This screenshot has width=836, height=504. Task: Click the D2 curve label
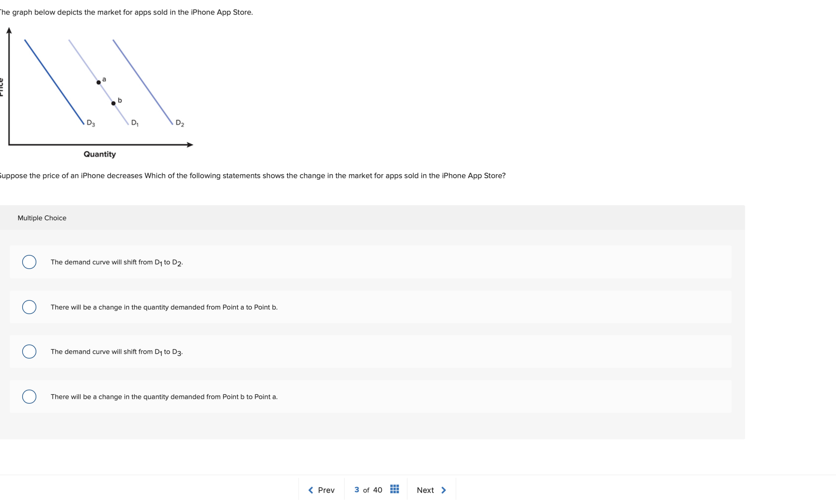pos(180,123)
